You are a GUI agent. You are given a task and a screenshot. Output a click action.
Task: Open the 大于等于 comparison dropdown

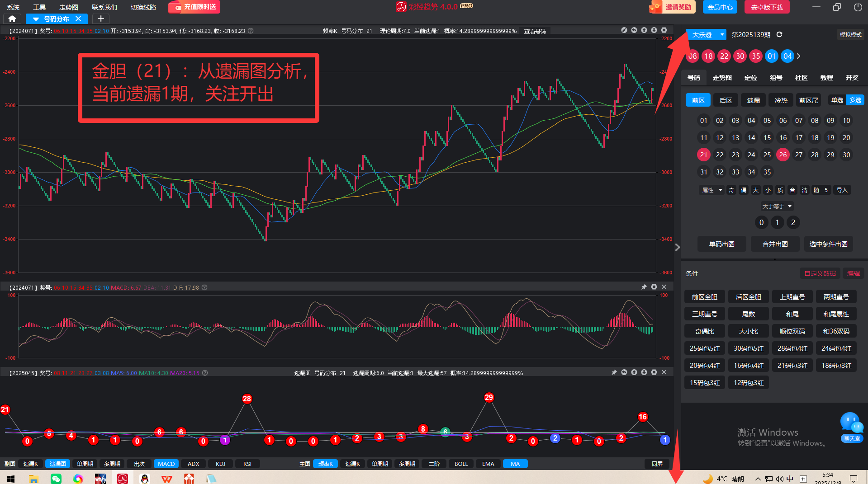coord(777,207)
